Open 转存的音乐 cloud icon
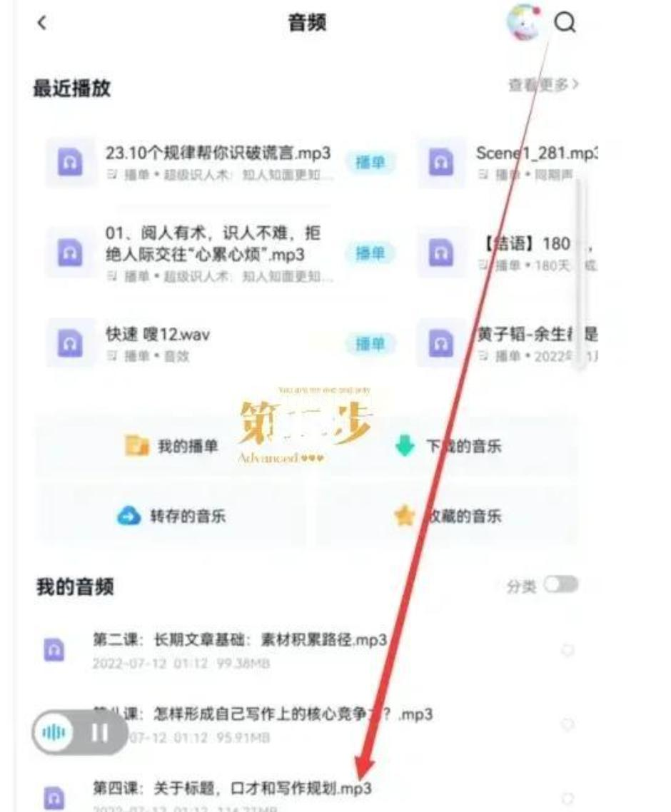Viewport: 671px width, 812px height. tap(128, 516)
